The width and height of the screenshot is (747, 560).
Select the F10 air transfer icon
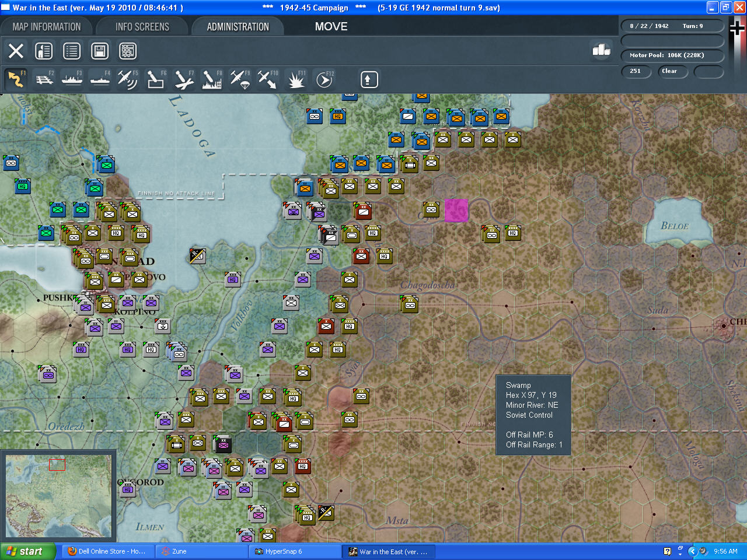268,79
